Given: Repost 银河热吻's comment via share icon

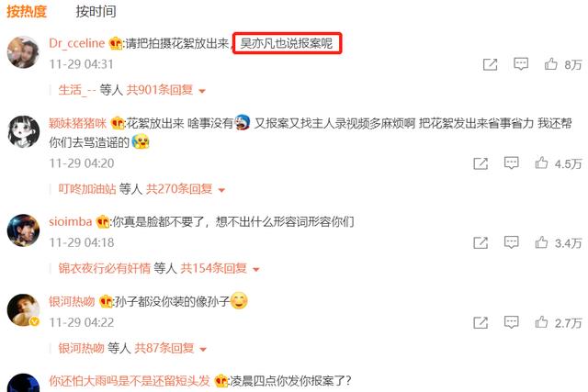Looking at the screenshot, I should tap(481, 322).
